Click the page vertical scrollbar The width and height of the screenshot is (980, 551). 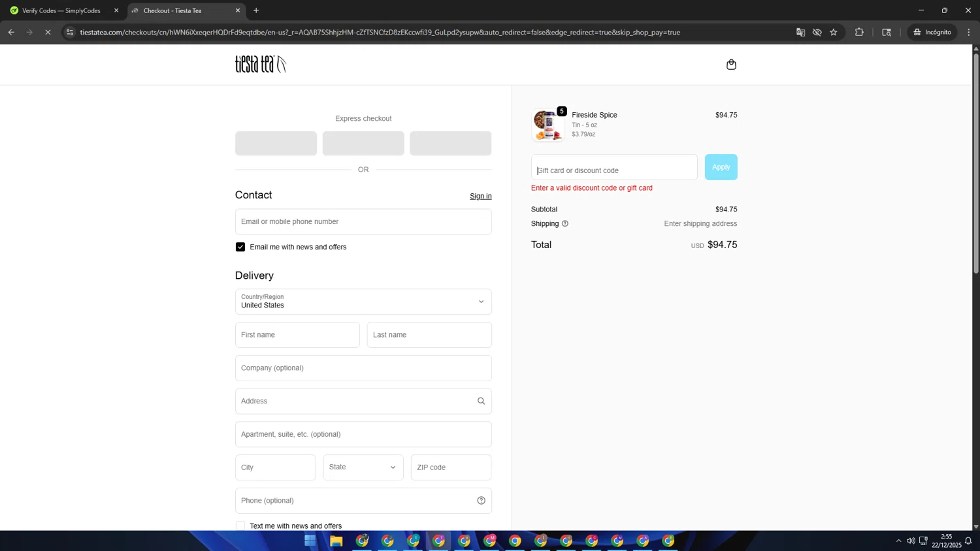tap(976, 163)
